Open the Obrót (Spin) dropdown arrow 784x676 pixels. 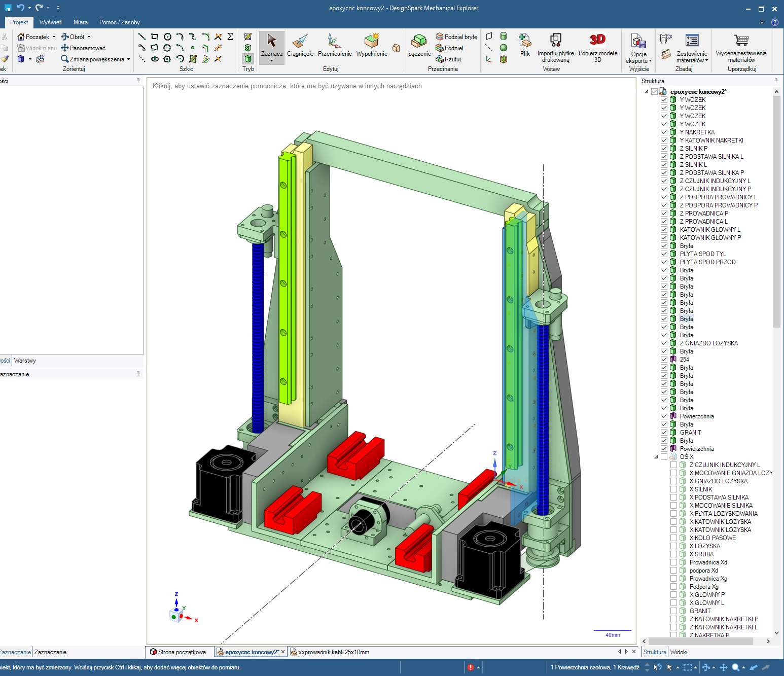coord(89,37)
